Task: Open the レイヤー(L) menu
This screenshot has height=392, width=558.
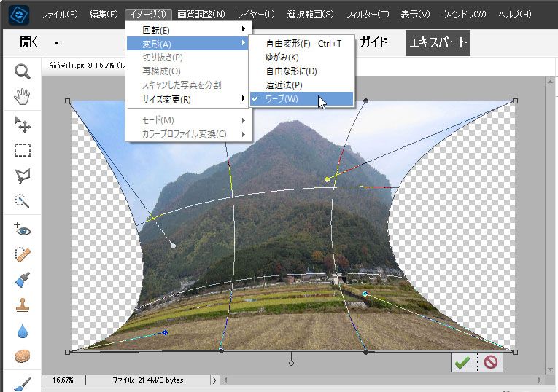Action: (256, 15)
